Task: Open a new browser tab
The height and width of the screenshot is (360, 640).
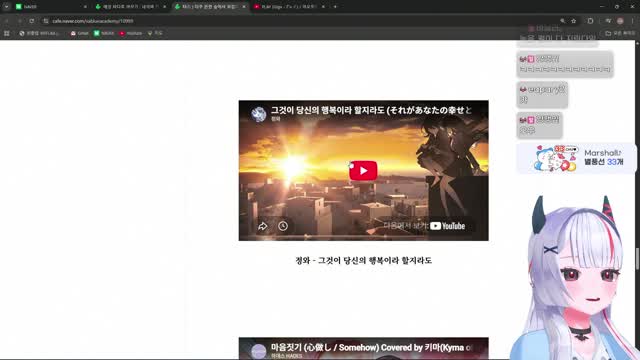Action: 335,7
